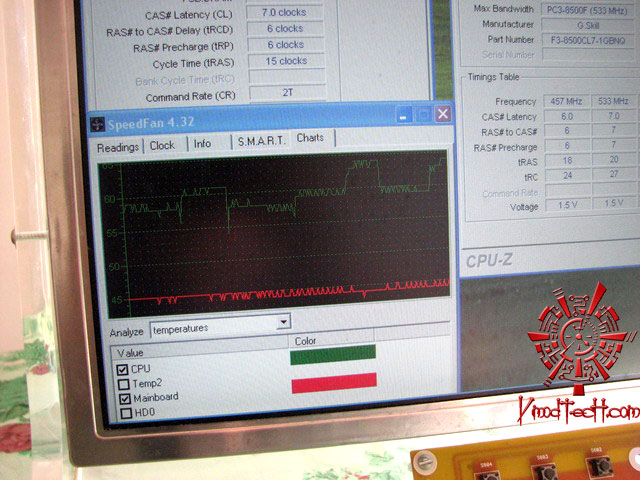Click the CPU-Z logo text
This screenshot has width=640, height=480.
coord(489,260)
